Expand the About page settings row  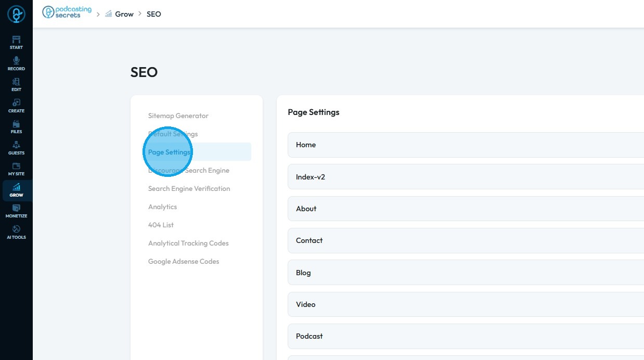pyautogui.click(x=466, y=209)
